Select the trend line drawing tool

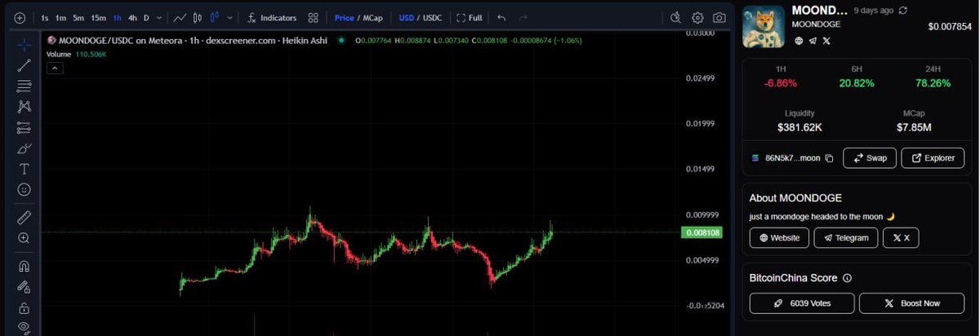pyautogui.click(x=24, y=66)
